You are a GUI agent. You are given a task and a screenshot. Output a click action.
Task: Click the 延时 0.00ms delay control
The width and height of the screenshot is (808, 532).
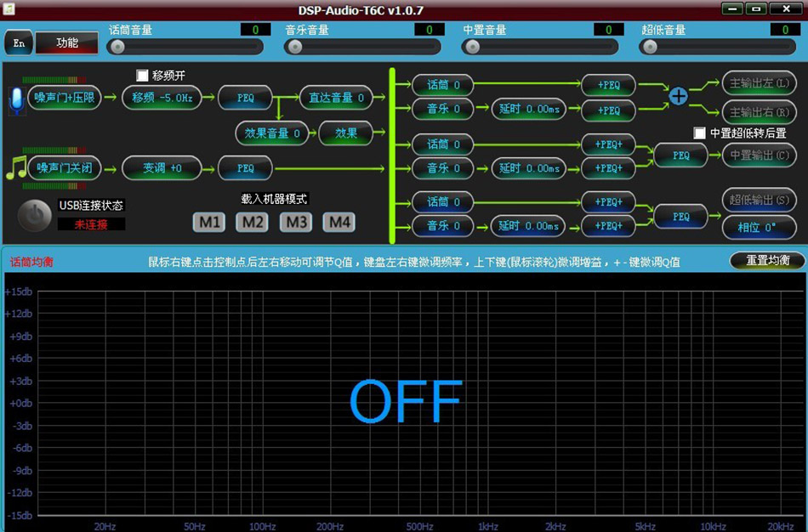(528, 109)
